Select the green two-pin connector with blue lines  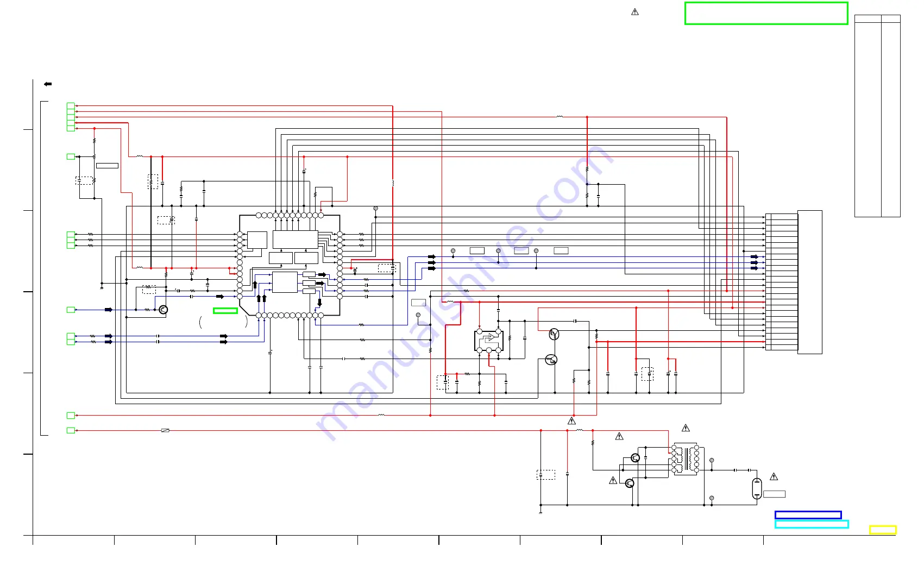point(71,339)
